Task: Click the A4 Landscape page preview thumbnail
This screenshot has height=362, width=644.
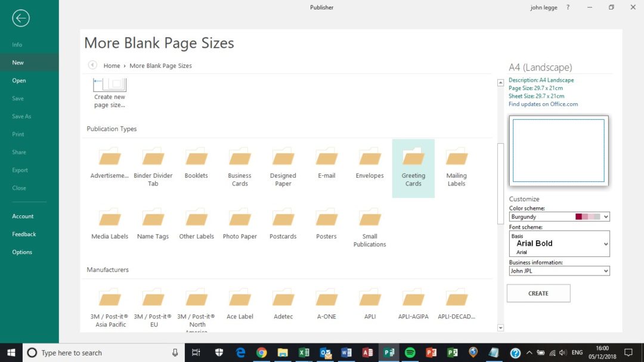Action: point(559,150)
